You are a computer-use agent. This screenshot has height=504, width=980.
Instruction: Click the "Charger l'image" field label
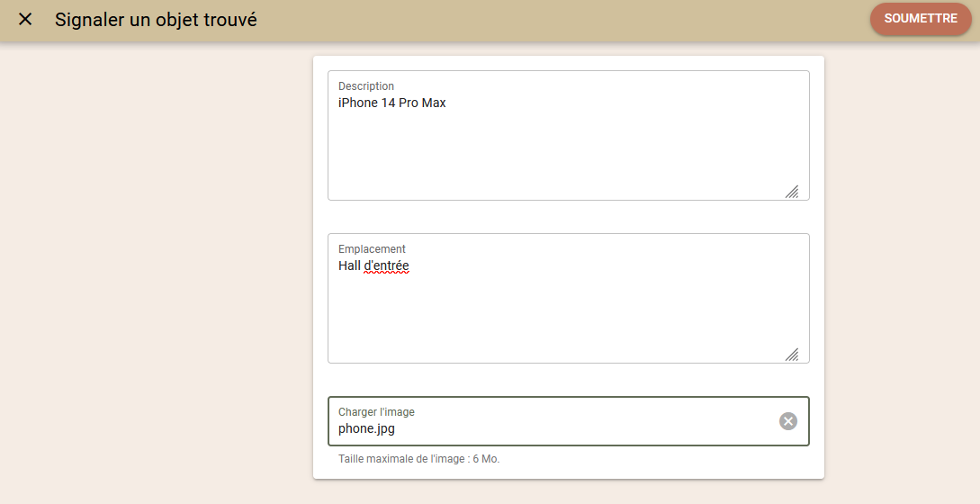376,412
